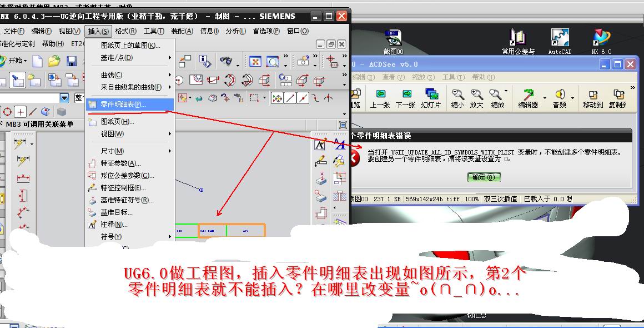Click the 确定(O) OK button
This screenshot has height=328, width=644.
484,177
